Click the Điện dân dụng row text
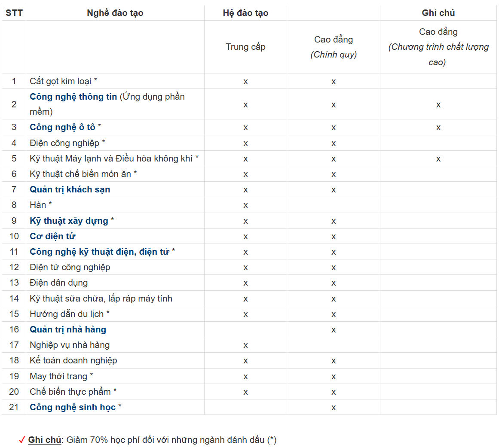499x448 pixels. click(x=58, y=283)
